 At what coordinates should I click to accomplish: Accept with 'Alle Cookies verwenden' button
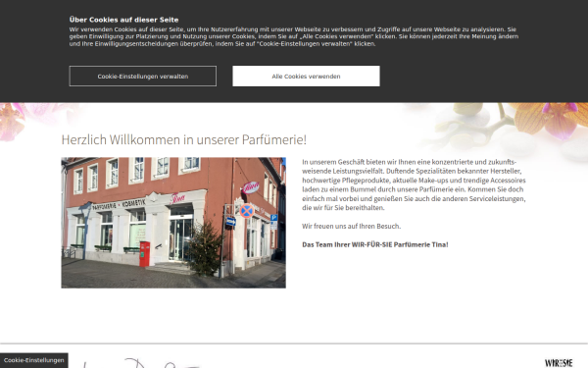tap(306, 77)
